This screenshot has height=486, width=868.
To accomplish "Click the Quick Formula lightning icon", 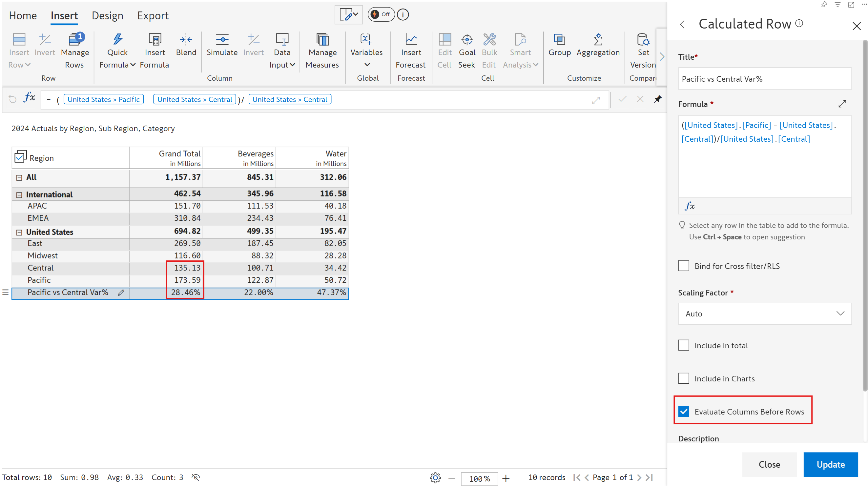I will (117, 40).
